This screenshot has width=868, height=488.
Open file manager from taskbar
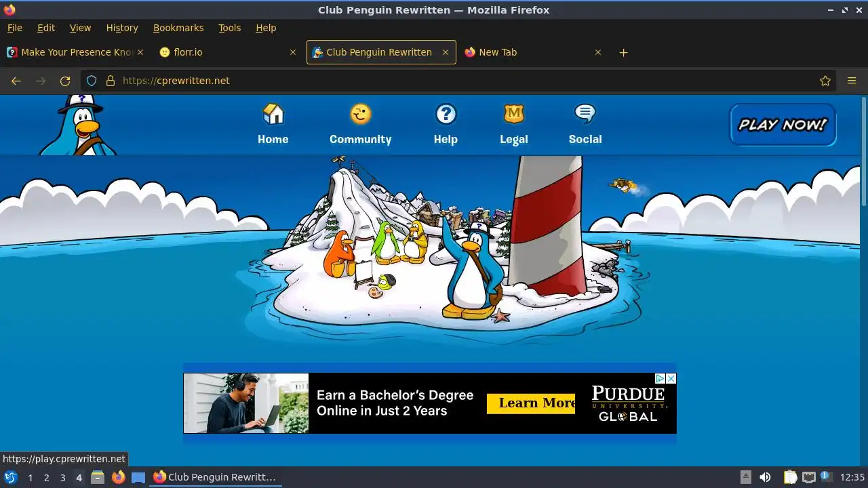tap(98, 477)
